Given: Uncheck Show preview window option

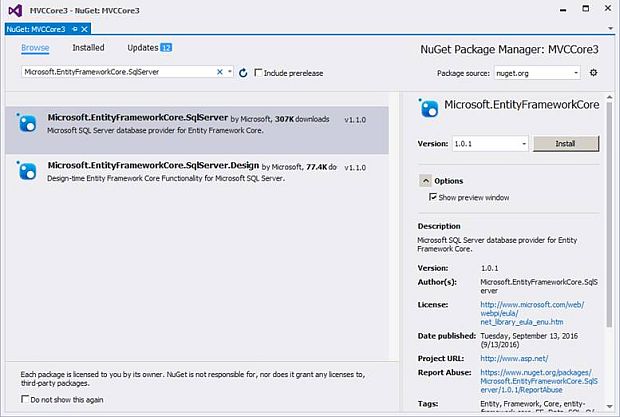Looking at the screenshot, I should pos(433,197).
